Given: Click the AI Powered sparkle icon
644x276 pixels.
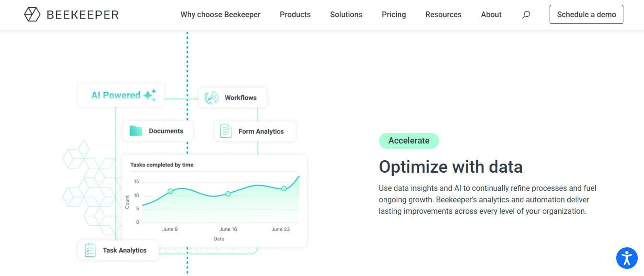Looking at the screenshot, I should 150,95.
